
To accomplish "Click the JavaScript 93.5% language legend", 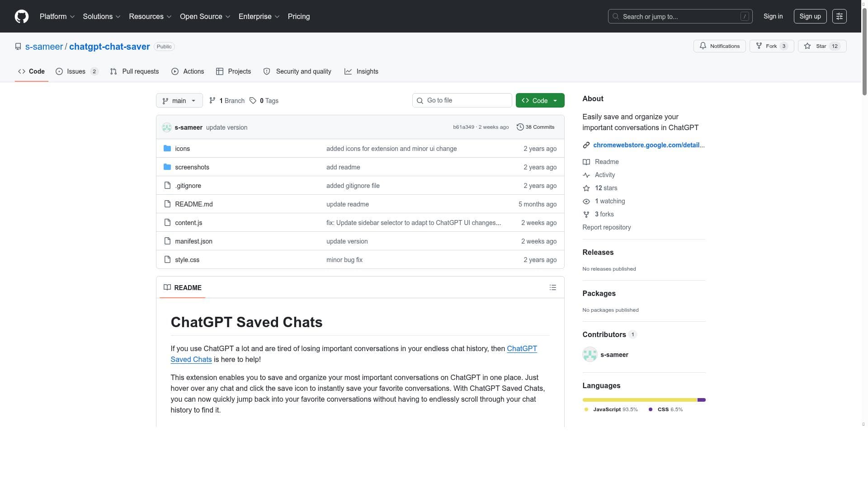I will point(611,409).
